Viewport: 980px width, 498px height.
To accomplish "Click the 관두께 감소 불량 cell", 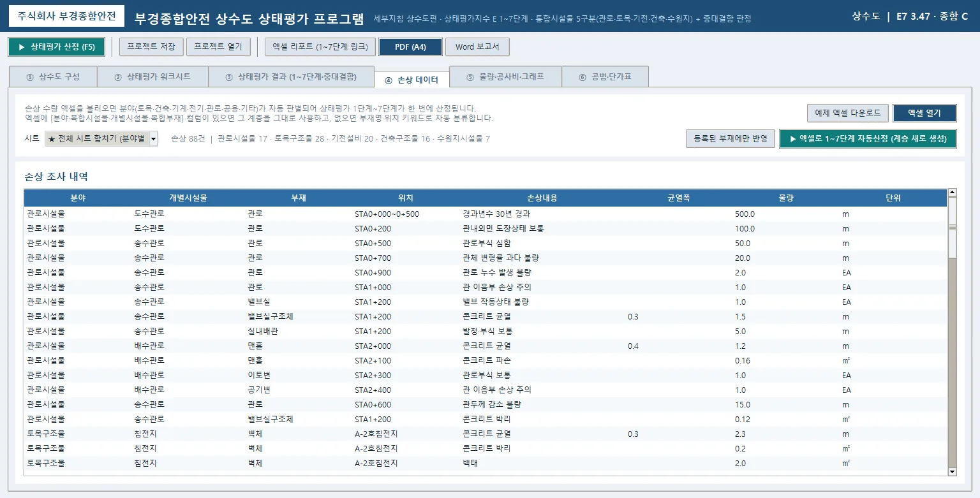I will pyautogui.click(x=492, y=404).
